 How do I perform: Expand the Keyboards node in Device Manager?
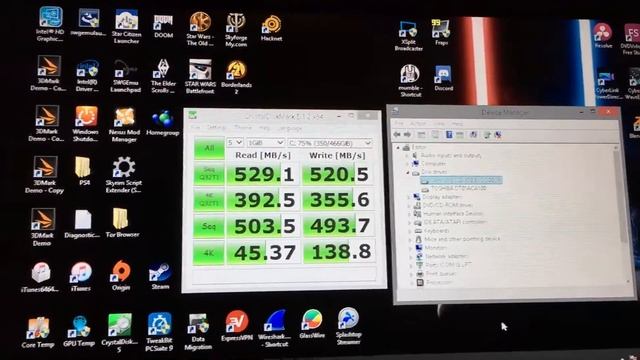click(x=410, y=231)
